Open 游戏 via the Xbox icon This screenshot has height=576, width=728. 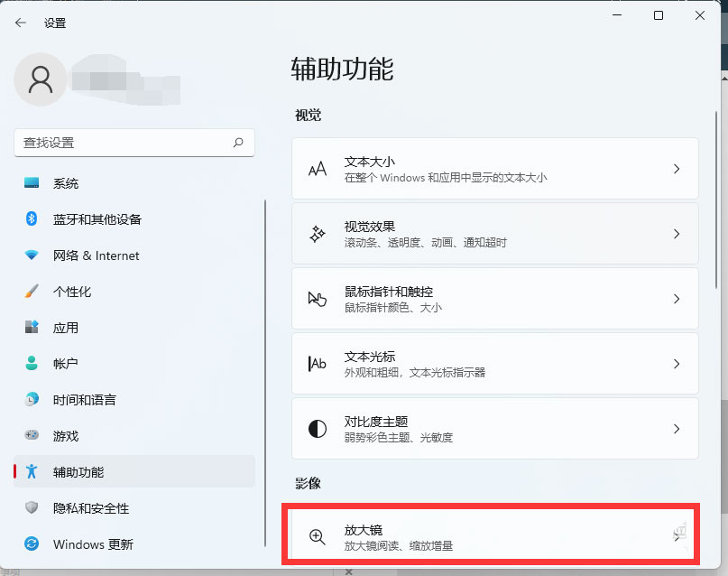click(32, 436)
